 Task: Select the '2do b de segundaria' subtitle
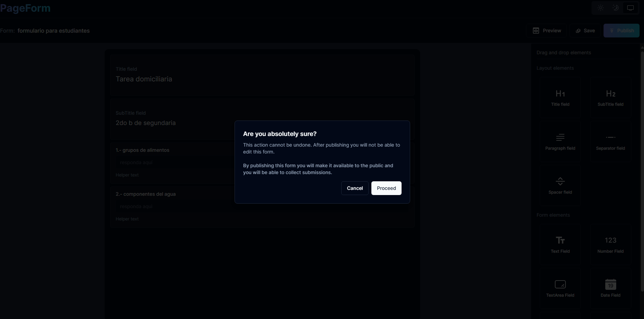pos(146,123)
